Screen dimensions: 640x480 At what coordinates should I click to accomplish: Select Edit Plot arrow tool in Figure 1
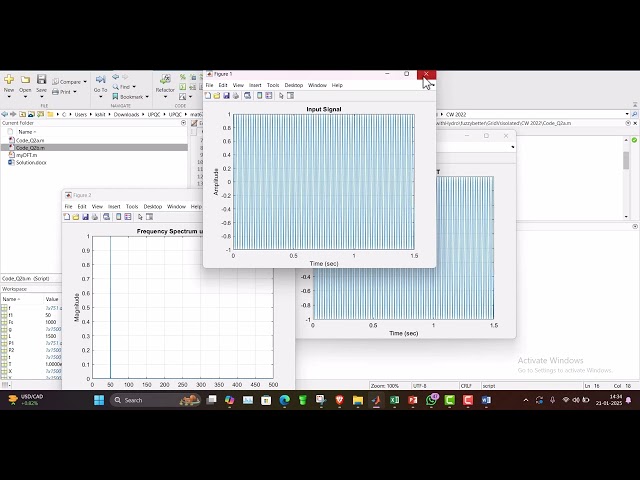tap(281, 96)
